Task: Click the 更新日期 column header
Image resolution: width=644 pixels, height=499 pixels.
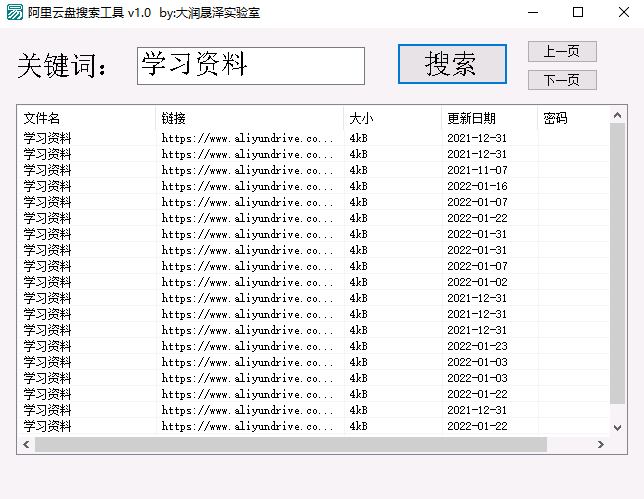Action: (x=490, y=118)
